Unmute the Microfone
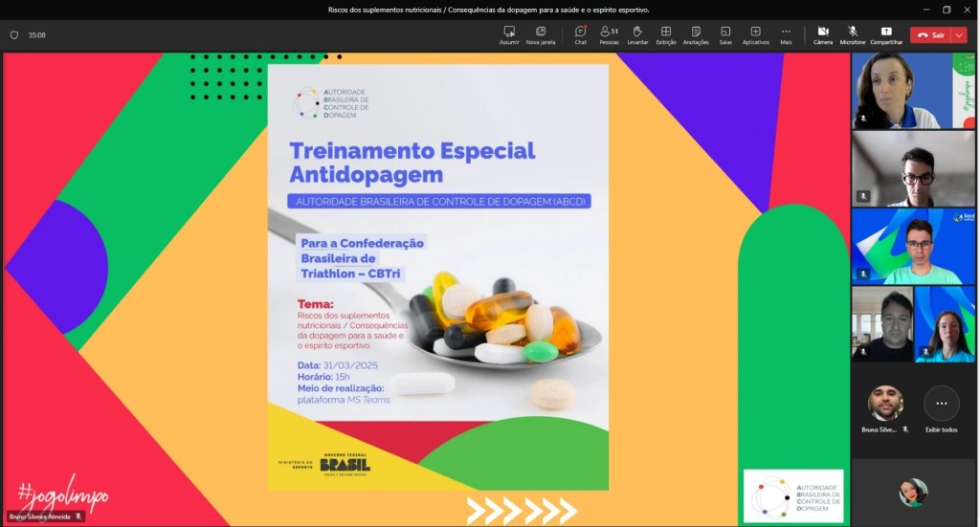 (852, 34)
